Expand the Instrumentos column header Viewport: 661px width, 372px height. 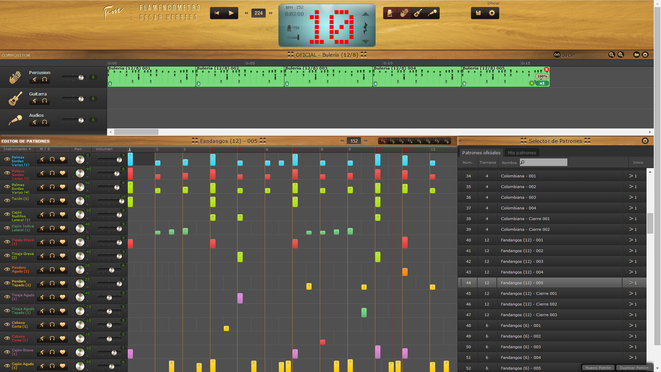pyautogui.click(x=16, y=149)
